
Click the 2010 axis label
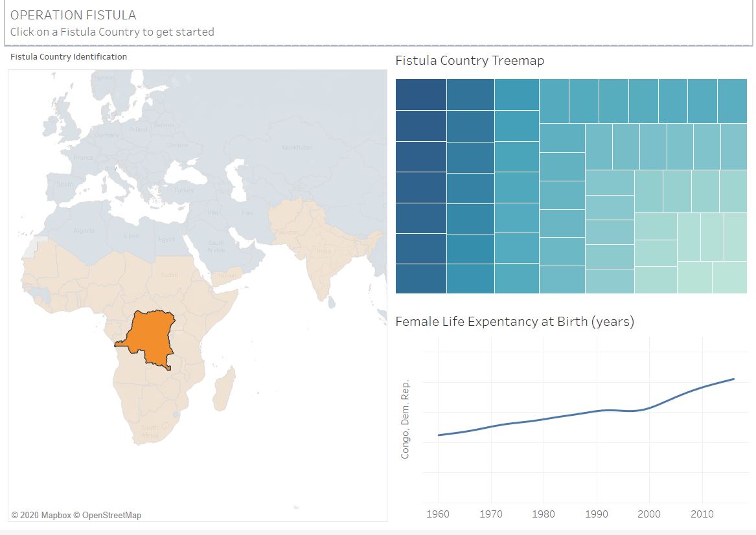702,514
